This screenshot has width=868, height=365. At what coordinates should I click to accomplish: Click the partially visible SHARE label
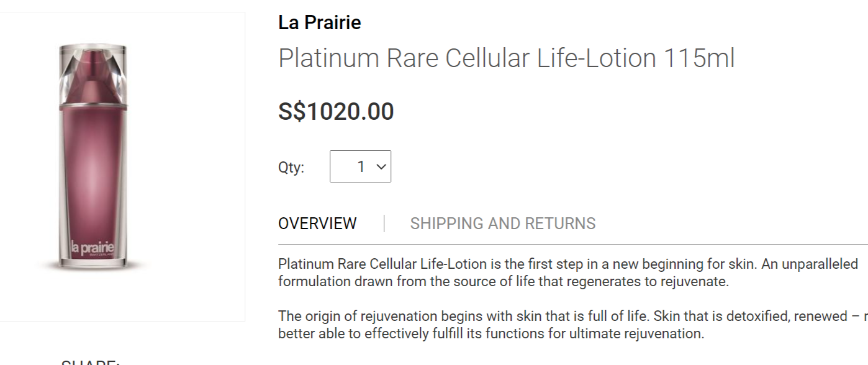(90, 362)
